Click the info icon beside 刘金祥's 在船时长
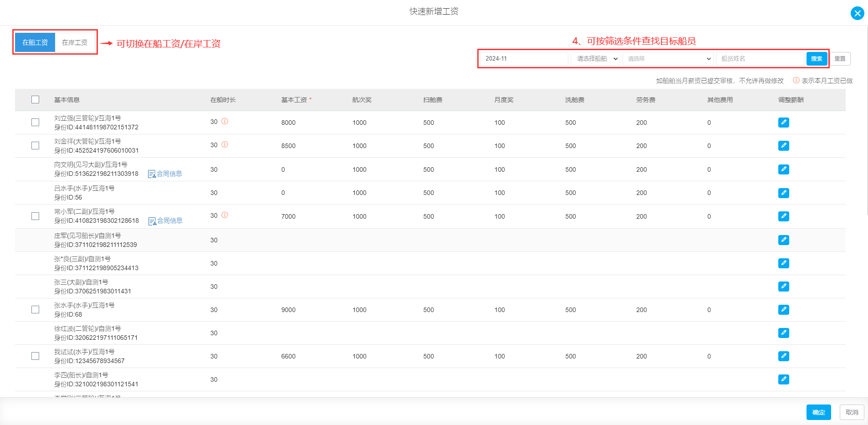The width and height of the screenshot is (868, 425). pos(225,144)
